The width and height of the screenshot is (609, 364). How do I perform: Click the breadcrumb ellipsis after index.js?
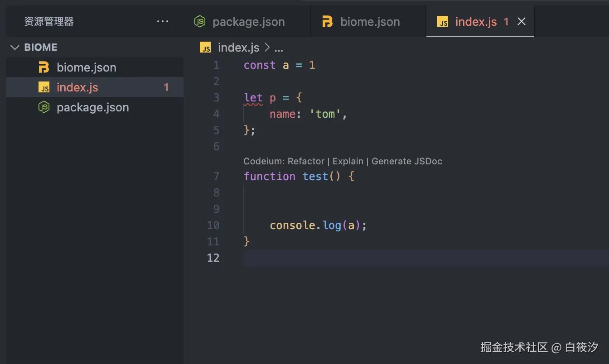[279, 48]
